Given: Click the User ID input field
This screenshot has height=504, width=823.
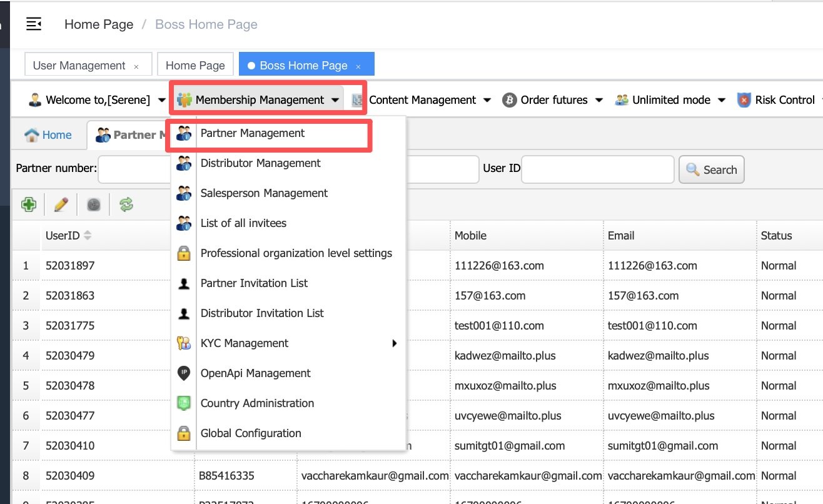Looking at the screenshot, I should click(597, 169).
